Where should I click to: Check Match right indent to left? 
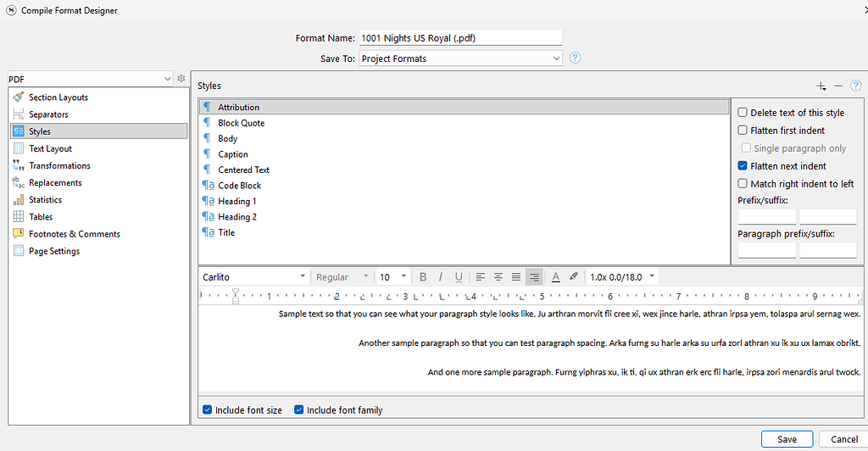click(743, 183)
